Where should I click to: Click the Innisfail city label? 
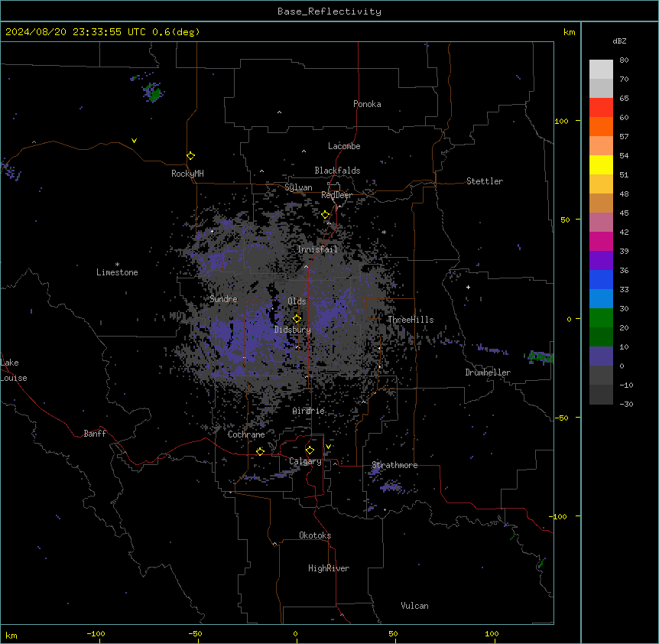click(x=317, y=249)
